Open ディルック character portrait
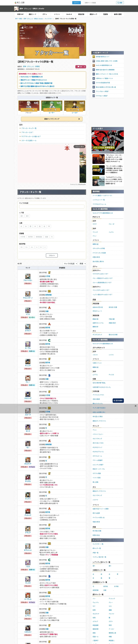 pos(28,511)
